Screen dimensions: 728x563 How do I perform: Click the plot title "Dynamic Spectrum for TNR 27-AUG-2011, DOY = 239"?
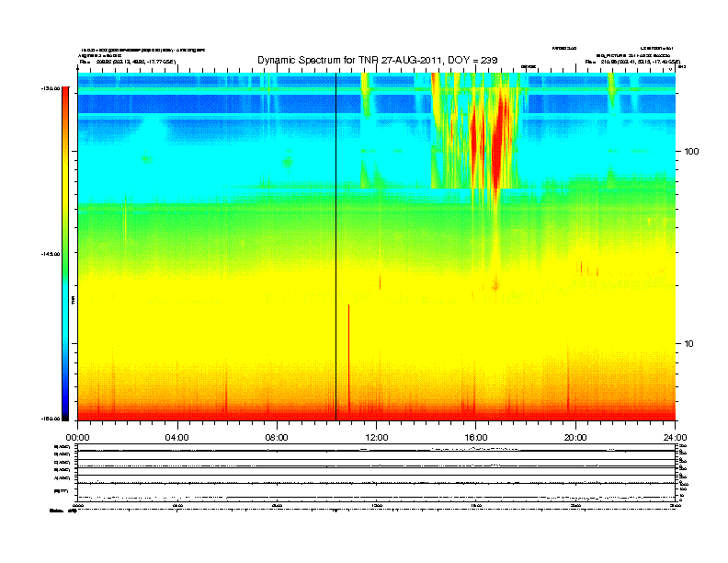pos(378,60)
